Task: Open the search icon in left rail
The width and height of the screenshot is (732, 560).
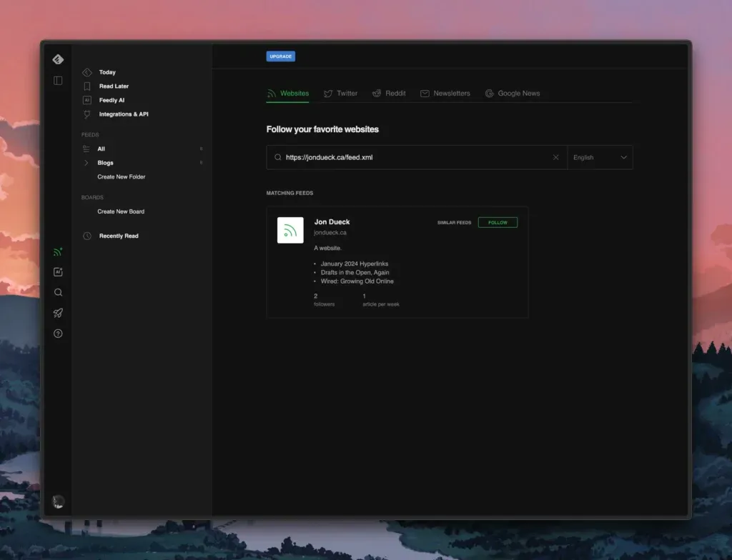Action: [58, 293]
